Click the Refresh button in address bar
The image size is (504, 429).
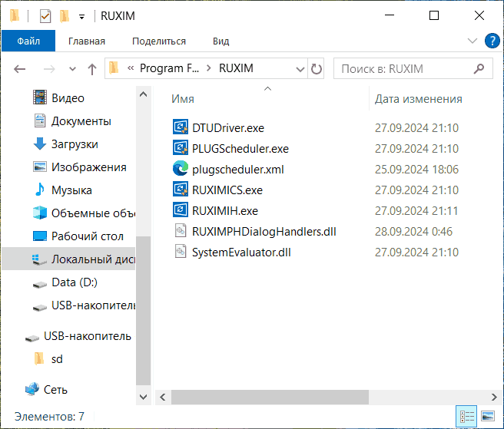(x=316, y=69)
